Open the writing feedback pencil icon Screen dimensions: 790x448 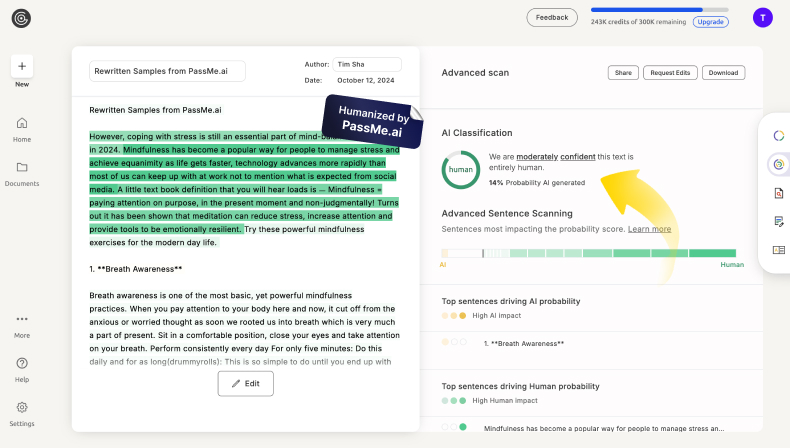coord(778,221)
